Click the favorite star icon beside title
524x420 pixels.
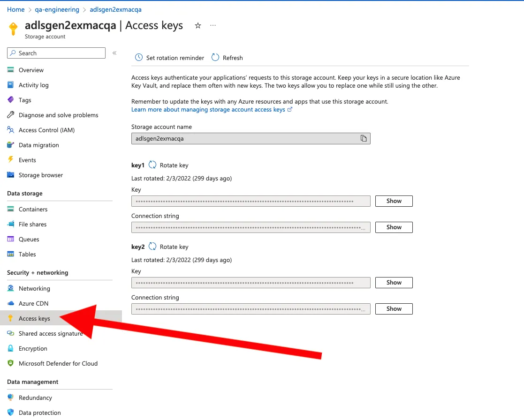(198, 26)
